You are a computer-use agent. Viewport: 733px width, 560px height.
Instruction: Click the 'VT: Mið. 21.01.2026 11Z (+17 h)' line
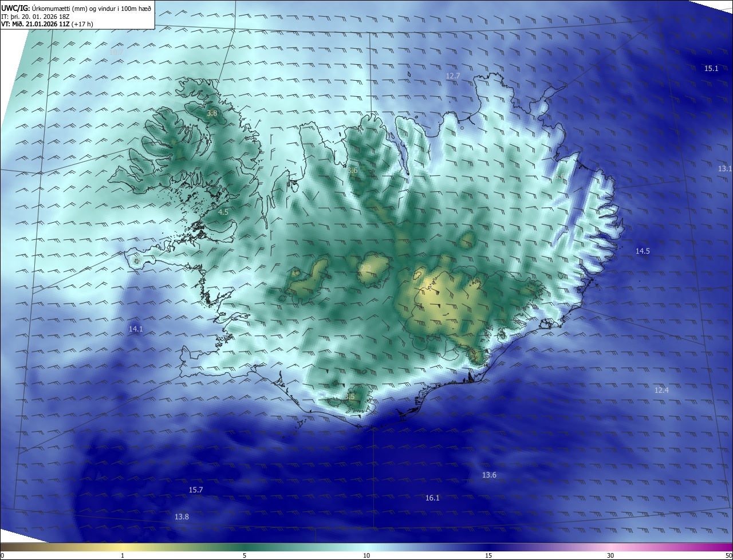[x=48, y=24]
